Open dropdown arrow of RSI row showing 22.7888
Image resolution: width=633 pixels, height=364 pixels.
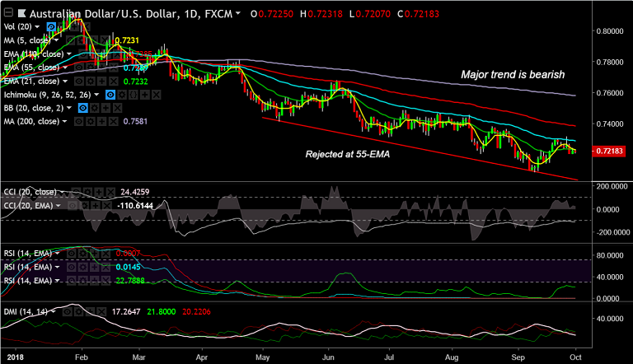(x=58, y=281)
